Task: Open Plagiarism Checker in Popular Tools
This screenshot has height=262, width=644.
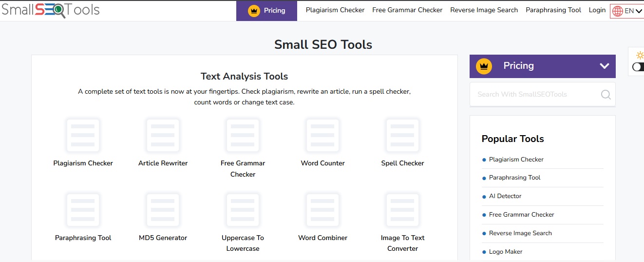Action: pos(516,160)
